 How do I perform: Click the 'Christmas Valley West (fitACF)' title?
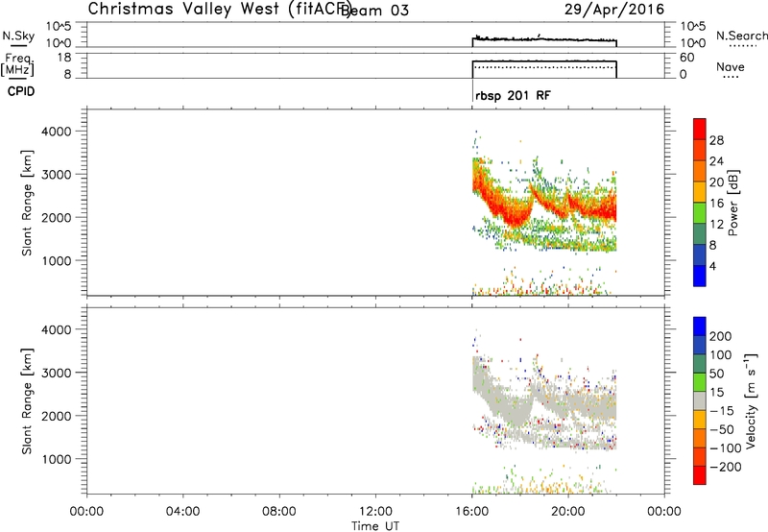click(x=219, y=10)
